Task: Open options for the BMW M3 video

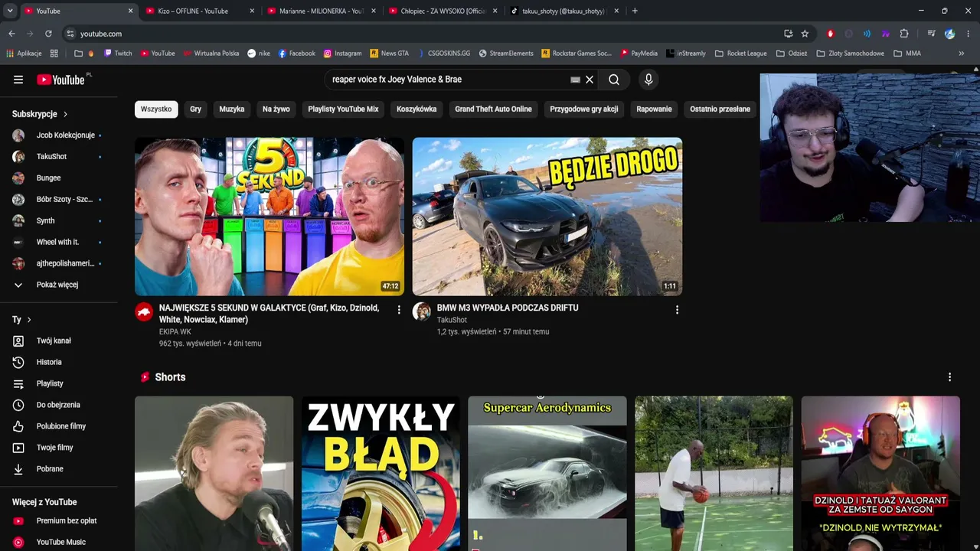Action: [x=677, y=310]
